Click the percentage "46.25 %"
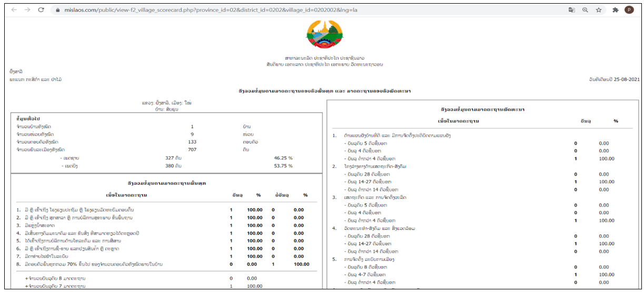This screenshot has width=644, height=292. tap(283, 157)
